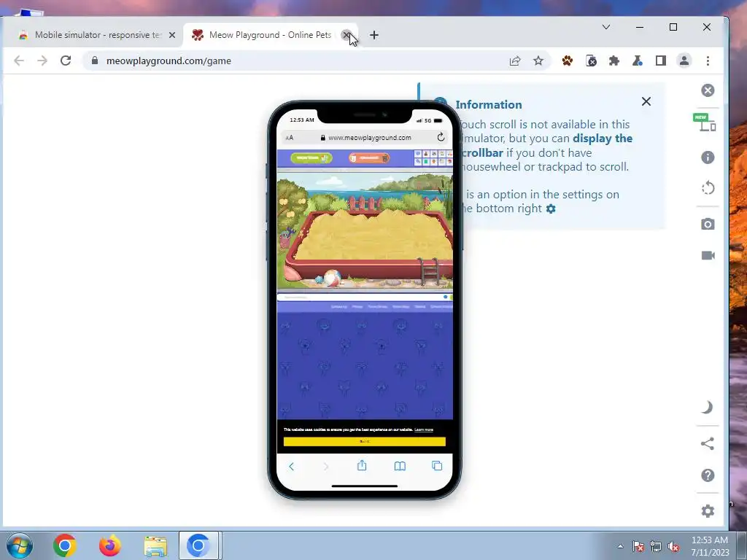This screenshot has width=747, height=560.
Task: Close the Meow Playground tab
Action: coord(347,35)
